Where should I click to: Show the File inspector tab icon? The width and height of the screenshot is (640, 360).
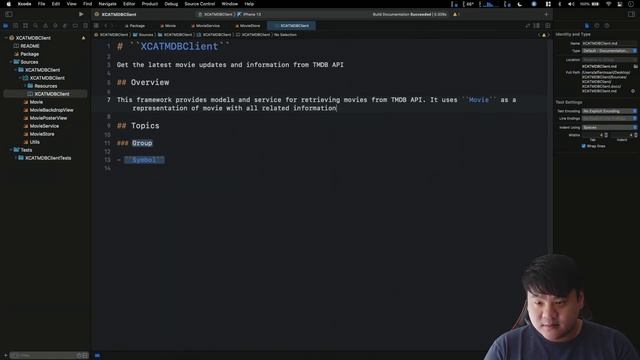(587, 25)
